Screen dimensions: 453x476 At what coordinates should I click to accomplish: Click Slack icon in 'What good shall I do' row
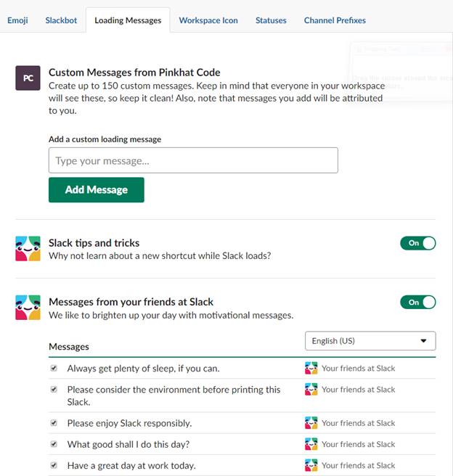point(311,444)
